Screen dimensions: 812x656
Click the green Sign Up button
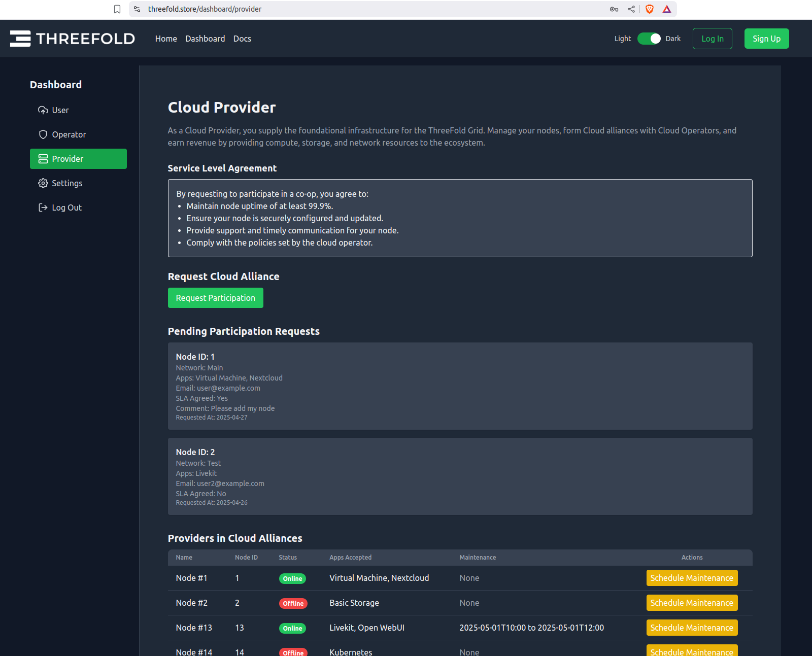coord(766,39)
